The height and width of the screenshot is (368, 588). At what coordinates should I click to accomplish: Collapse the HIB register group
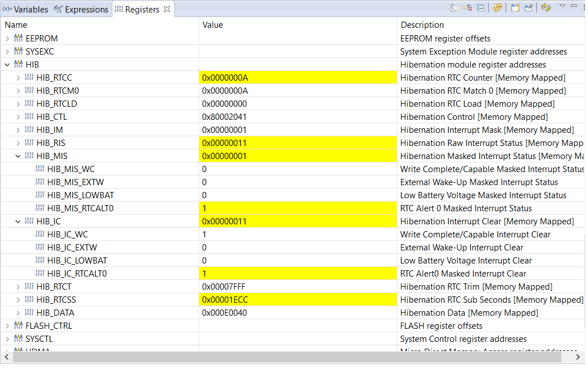tap(7, 65)
